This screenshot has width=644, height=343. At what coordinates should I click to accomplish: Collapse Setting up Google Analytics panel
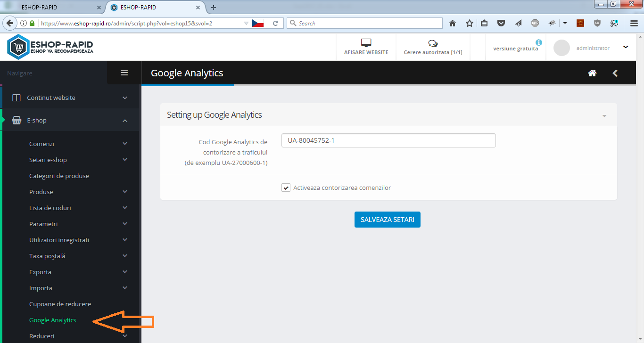tap(604, 116)
